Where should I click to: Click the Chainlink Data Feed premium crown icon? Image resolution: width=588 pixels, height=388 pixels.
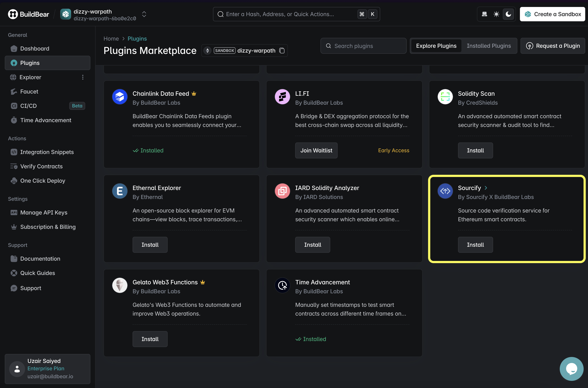[194, 94]
